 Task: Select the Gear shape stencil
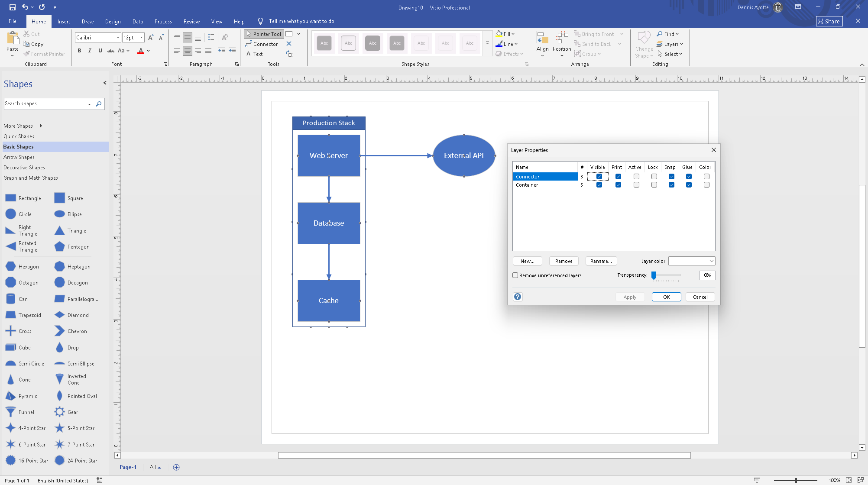click(66, 412)
